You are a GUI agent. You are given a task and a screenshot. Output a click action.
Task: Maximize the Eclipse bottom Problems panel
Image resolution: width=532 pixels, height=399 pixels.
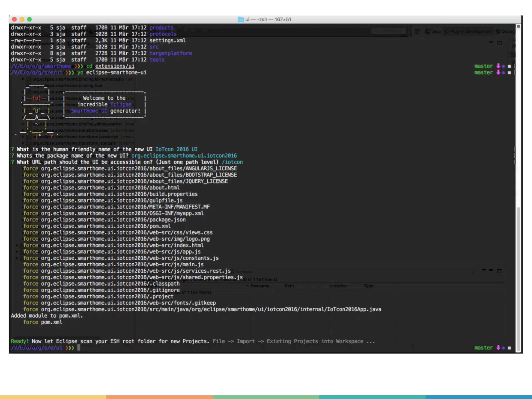pyautogui.click(x=499, y=271)
